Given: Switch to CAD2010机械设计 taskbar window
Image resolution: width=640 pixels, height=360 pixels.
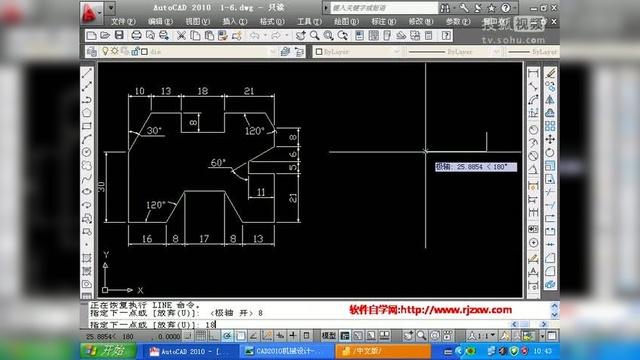Looking at the screenshot, I should (x=286, y=351).
